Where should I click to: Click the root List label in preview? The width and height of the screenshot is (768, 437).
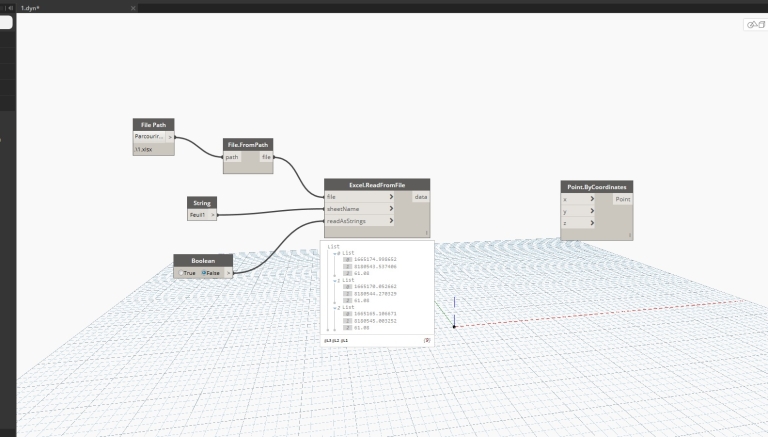(334, 246)
